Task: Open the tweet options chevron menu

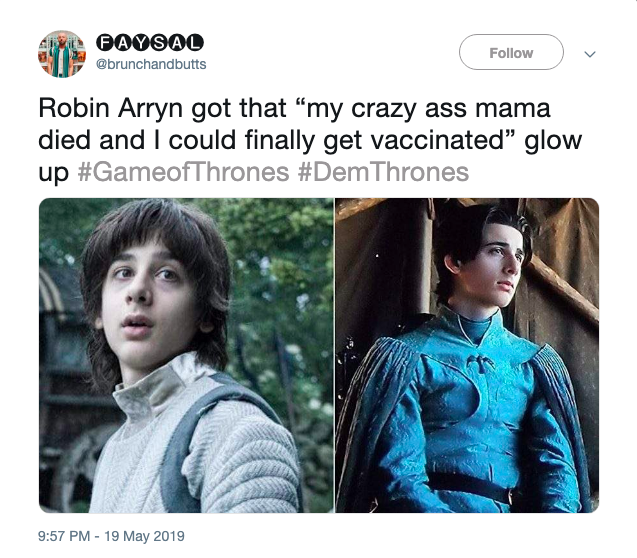Action: tap(589, 54)
